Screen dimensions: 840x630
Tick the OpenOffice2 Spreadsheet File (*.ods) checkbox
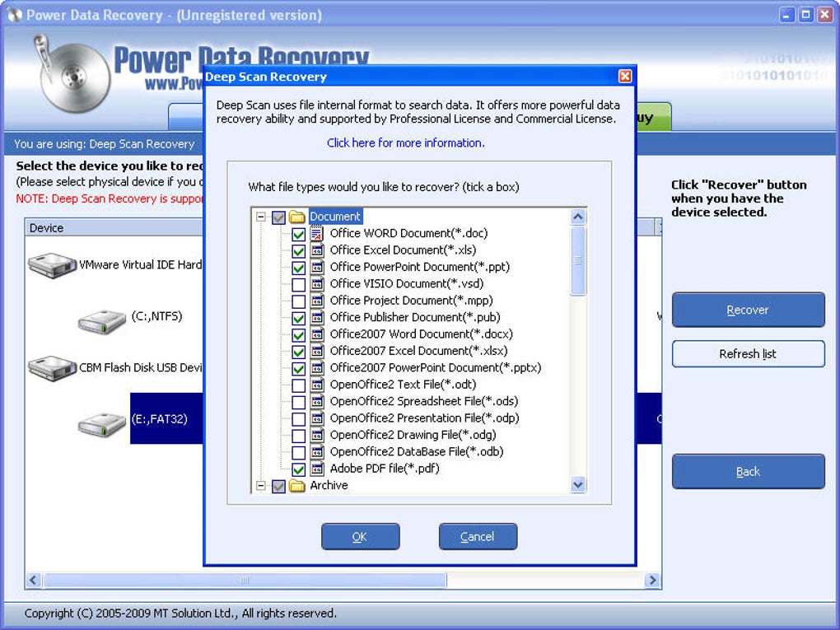click(298, 402)
